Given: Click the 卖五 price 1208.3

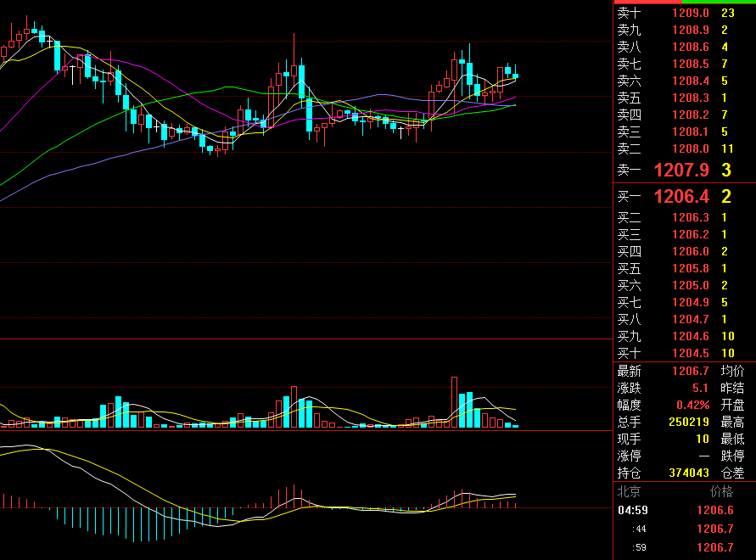Looking at the screenshot, I should click(690, 98).
